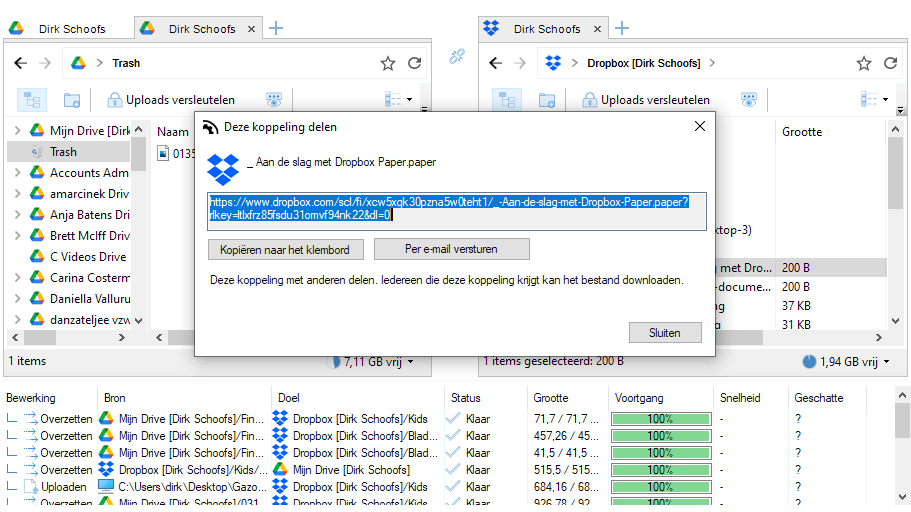Add new tab in right pane

pyautogui.click(x=622, y=28)
